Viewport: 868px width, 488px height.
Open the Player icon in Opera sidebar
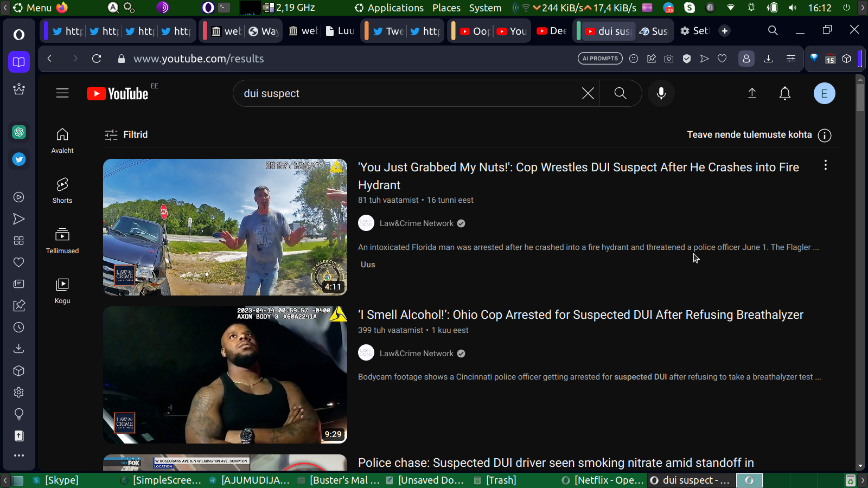(x=19, y=197)
